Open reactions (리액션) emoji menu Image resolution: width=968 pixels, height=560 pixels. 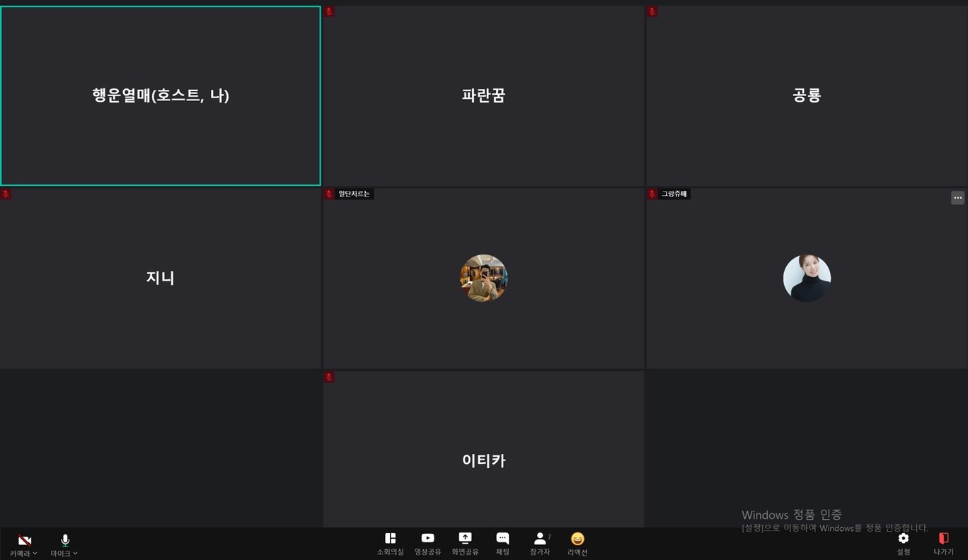[x=577, y=544]
